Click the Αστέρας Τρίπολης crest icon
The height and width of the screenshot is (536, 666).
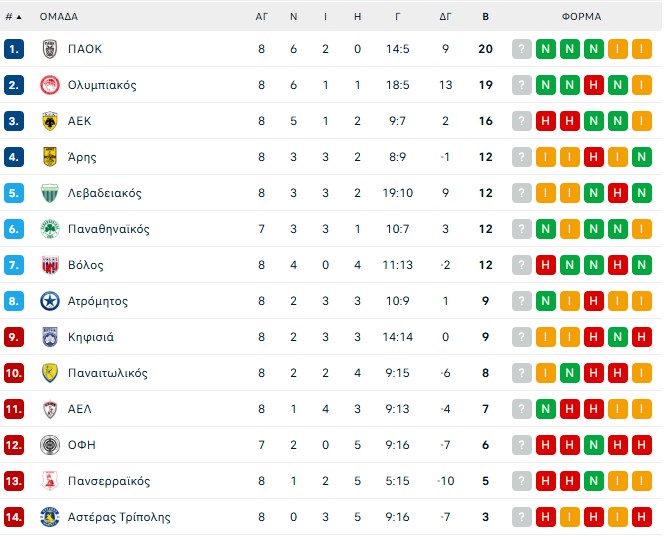click(x=50, y=517)
